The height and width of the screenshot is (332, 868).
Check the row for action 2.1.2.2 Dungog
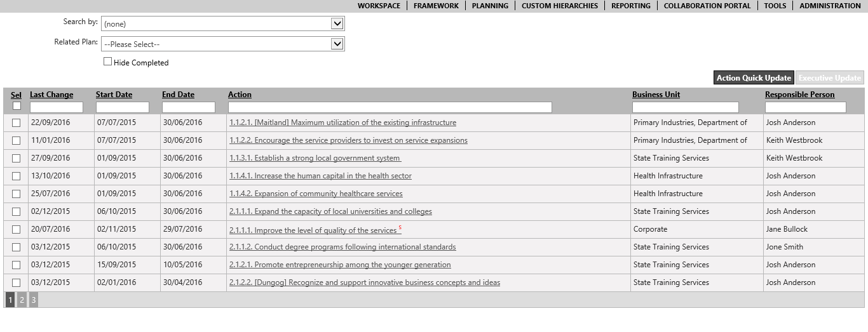click(16, 282)
